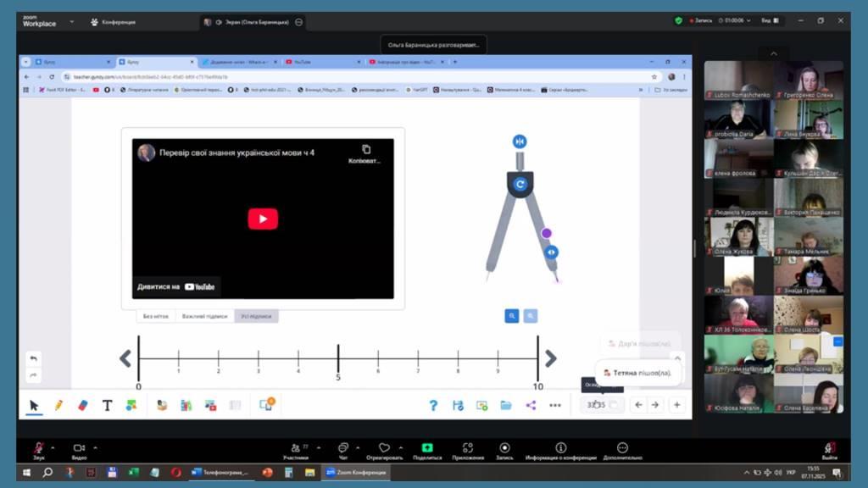
Task: Unmute the microphone with Звук button
Action: [39, 449]
